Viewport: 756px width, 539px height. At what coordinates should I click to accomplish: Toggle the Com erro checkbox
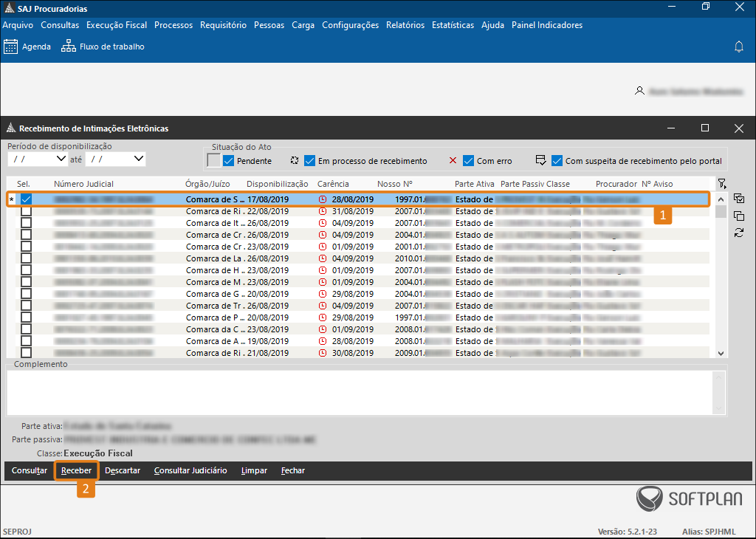[468, 160]
